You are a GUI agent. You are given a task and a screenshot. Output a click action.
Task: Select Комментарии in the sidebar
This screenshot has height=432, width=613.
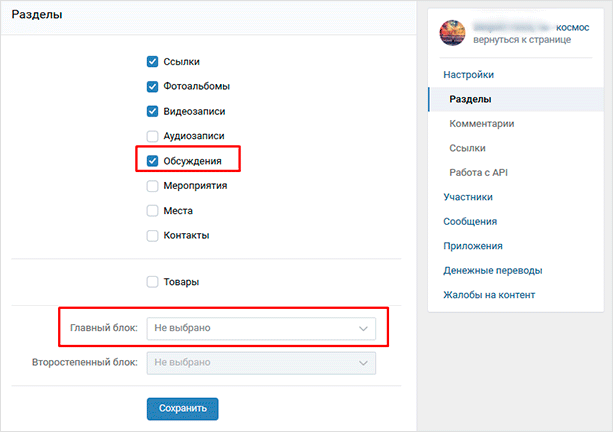pyautogui.click(x=482, y=124)
